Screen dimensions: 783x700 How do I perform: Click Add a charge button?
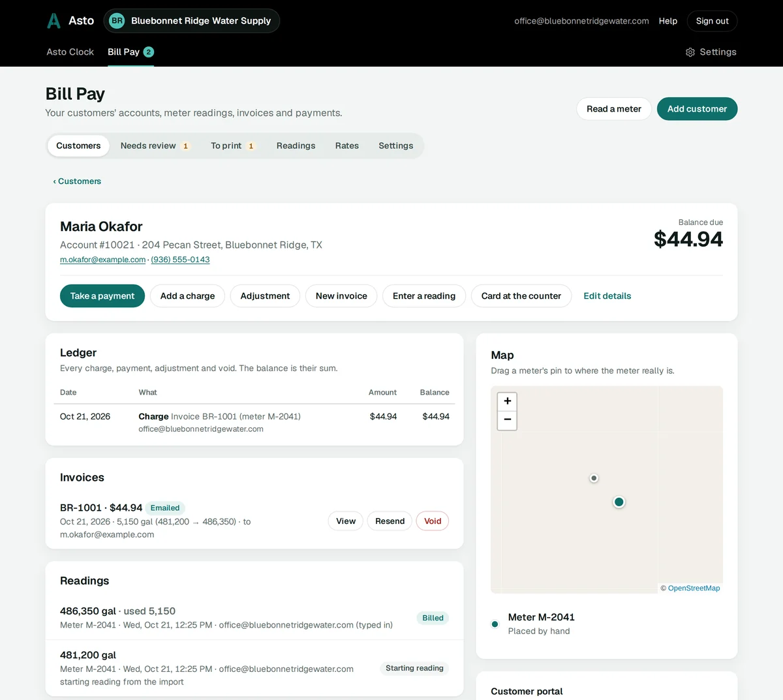tap(187, 296)
